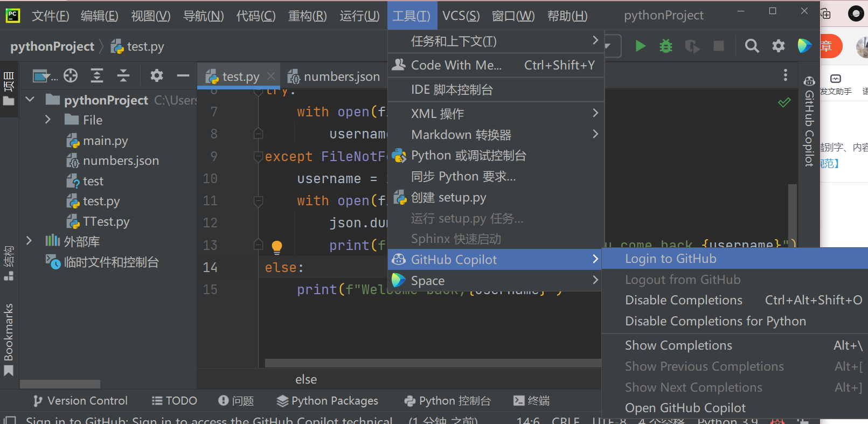Open the 窗口 menu

point(513,16)
